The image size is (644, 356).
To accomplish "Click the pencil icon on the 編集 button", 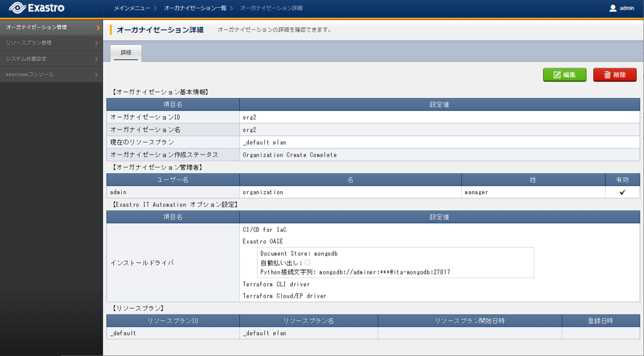I will 557,75.
